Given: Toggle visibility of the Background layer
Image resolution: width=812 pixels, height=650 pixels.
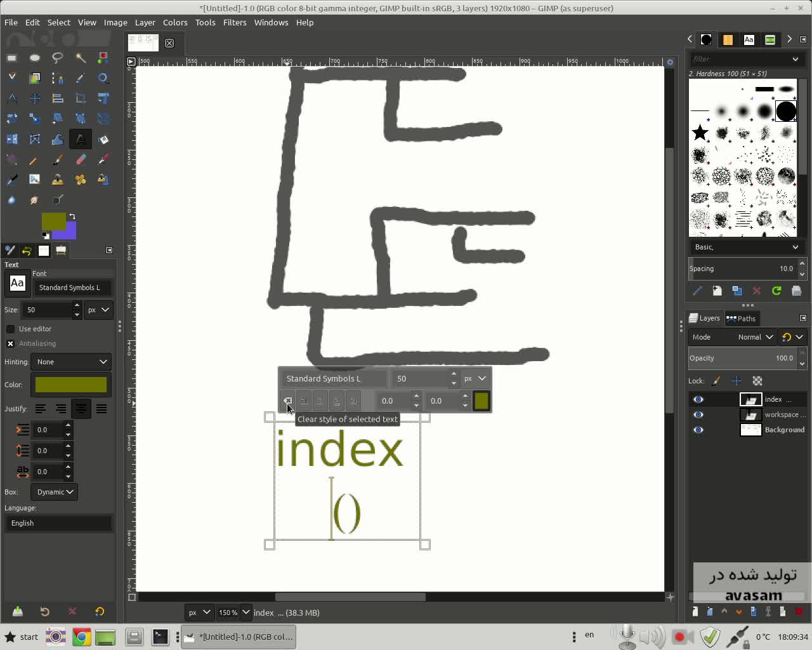Looking at the screenshot, I should (x=698, y=430).
